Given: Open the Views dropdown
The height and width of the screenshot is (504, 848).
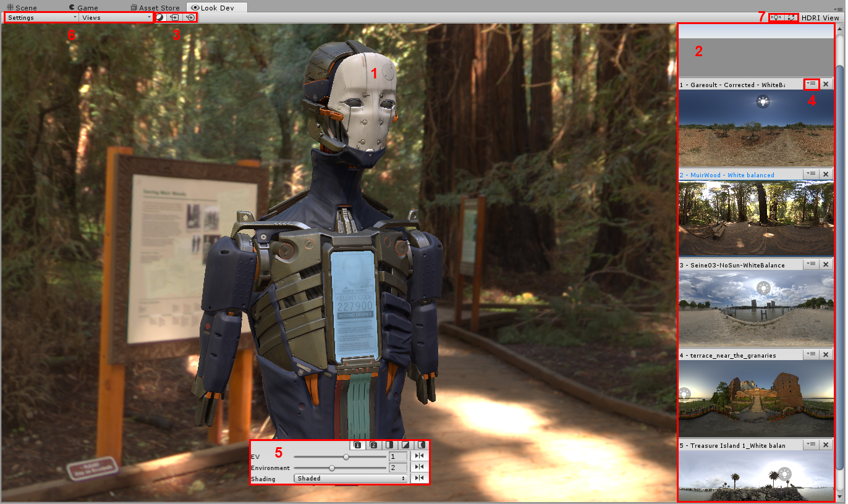Looking at the screenshot, I should pos(116,18).
